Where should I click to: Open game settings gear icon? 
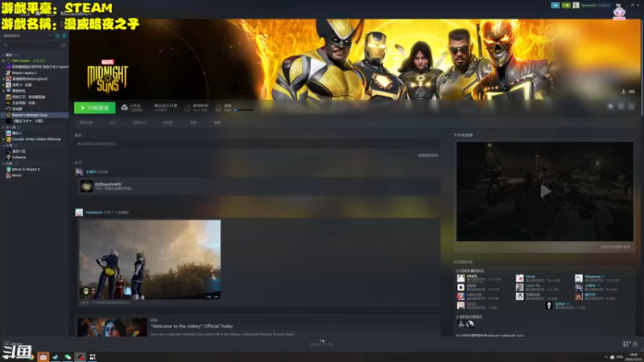point(610,106)
